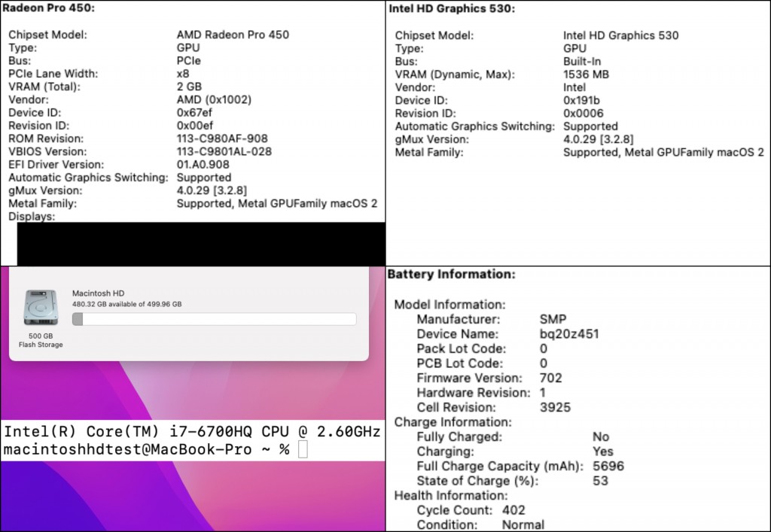Click the '53' state of charge value

point(600,481)
